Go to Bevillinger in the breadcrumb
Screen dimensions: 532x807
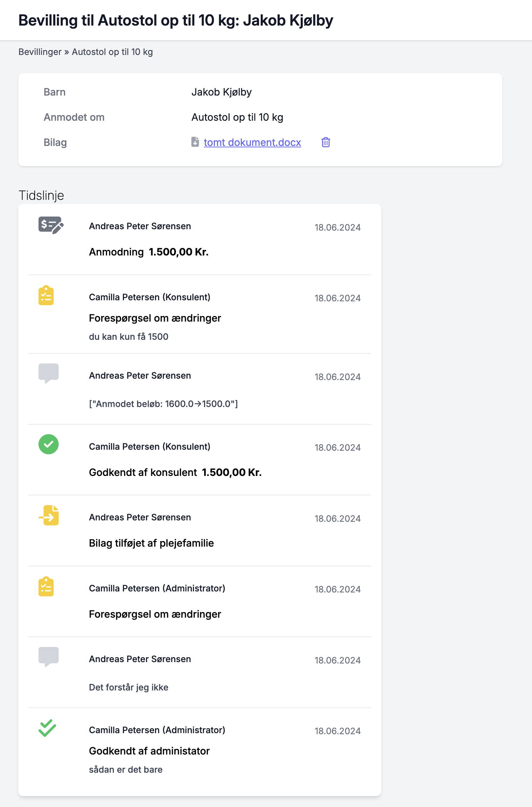40,52
